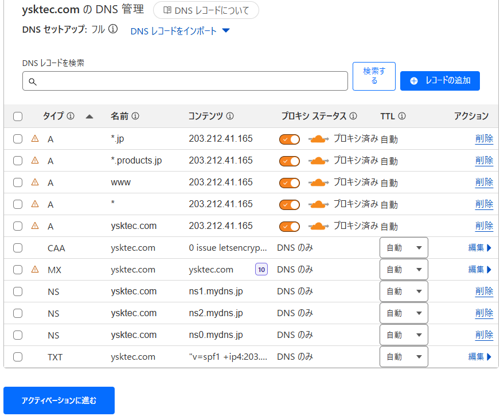Open TTL dropdown for ns2.mydns.jp record
Screen dimensions: 504x420
coord(404,313)
